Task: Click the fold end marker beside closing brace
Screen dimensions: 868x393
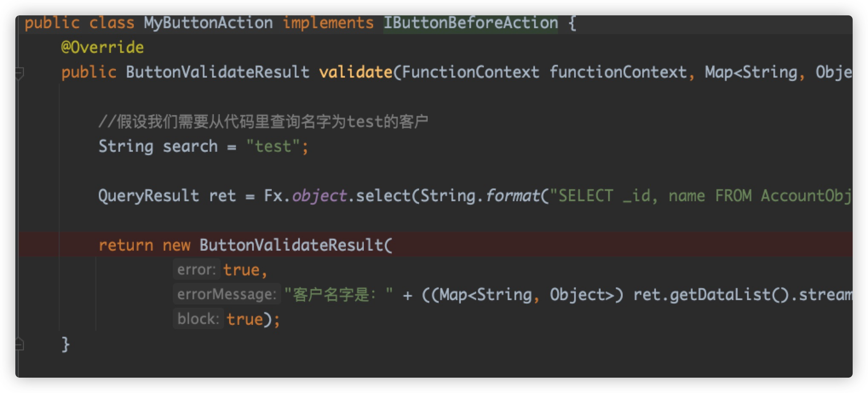Action: [20, 344]
